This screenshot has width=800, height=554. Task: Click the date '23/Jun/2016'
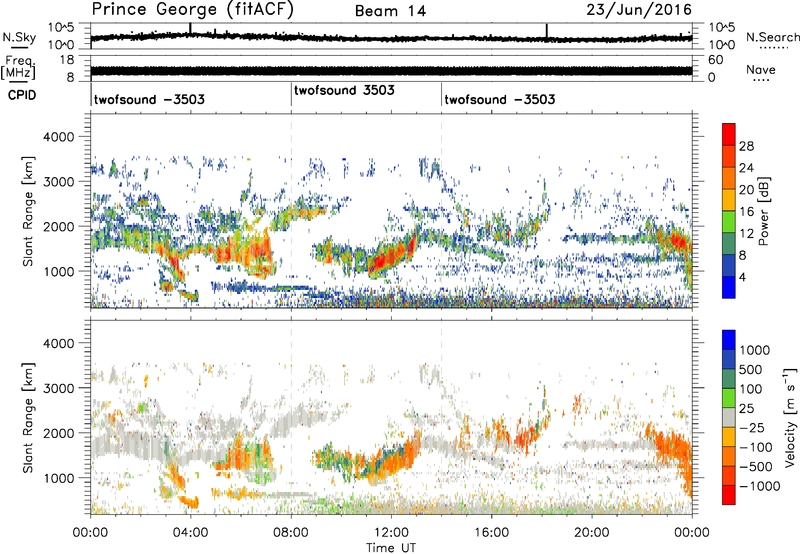639,10
